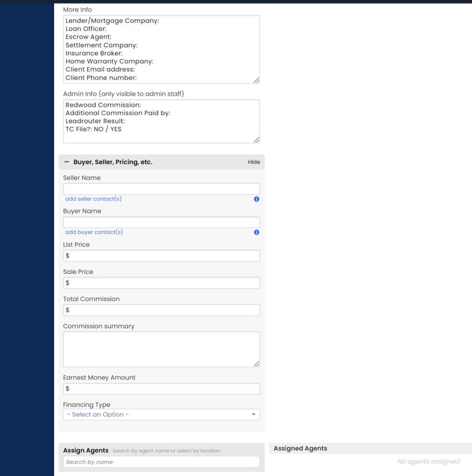Viewport: 472px width, 476px height.
Task: Click 'Home Warranty Company:' line
Action: point(109,61)
